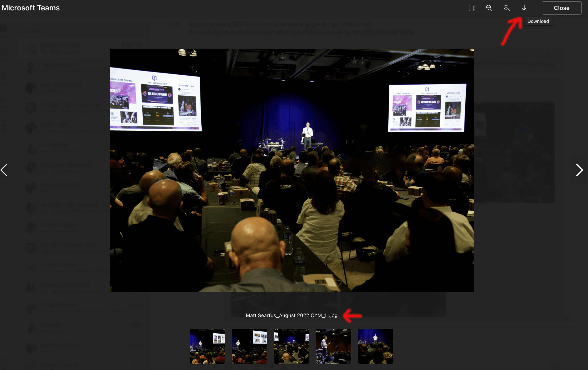The height and width of the screenshot is (370, 588).
Task: Click the zoom out icon
Action: [x=489, y=8]
